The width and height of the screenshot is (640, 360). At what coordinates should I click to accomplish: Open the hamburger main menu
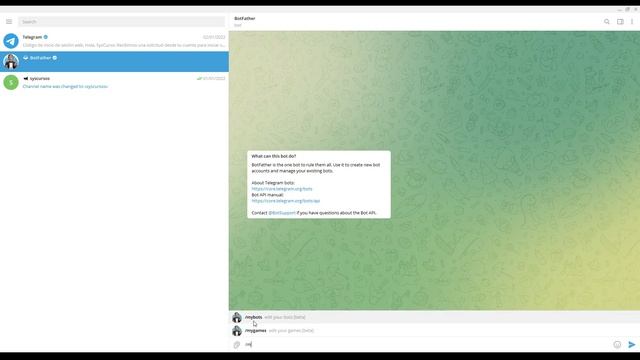[x=9, y=22]
